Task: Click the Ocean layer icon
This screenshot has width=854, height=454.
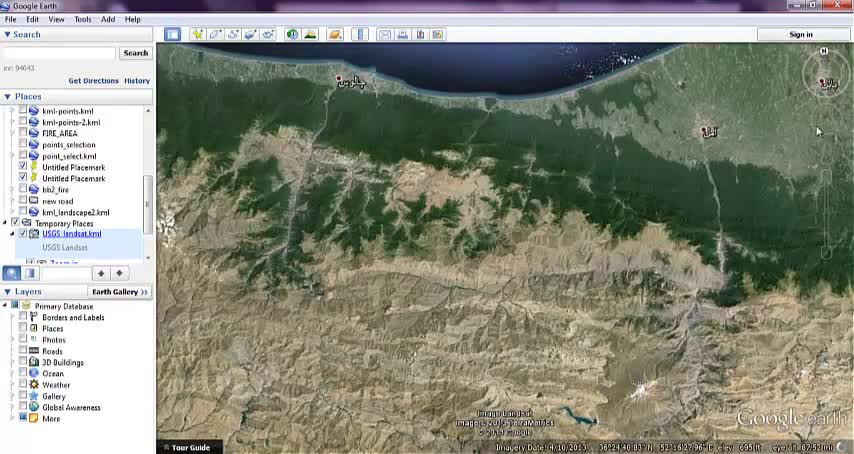Action: point(34,373)
